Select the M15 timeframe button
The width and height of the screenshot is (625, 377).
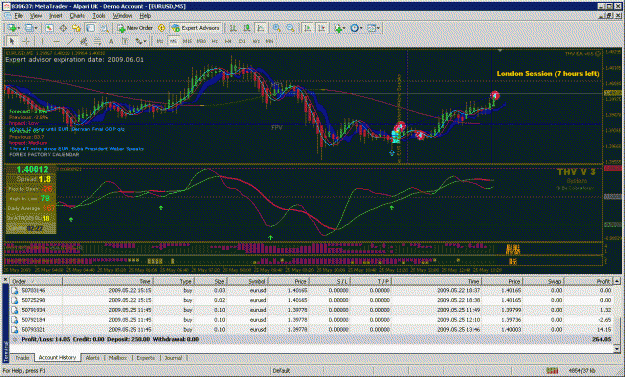point(187,41)
